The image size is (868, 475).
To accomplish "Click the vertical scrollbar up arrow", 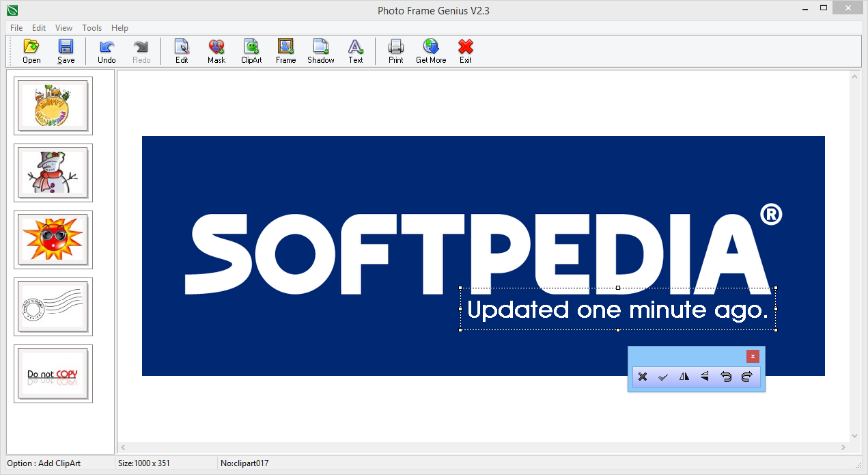I will [x=854, y=75].
